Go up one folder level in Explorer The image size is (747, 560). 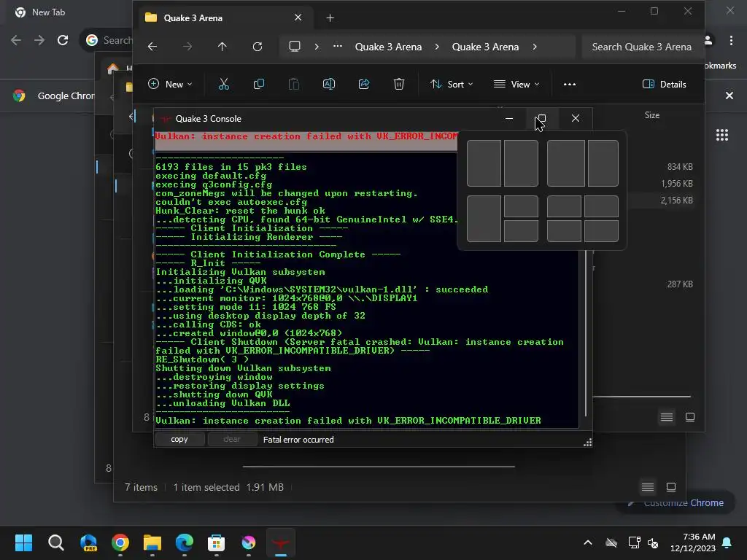pyautogui.click(x=222, y=47)
